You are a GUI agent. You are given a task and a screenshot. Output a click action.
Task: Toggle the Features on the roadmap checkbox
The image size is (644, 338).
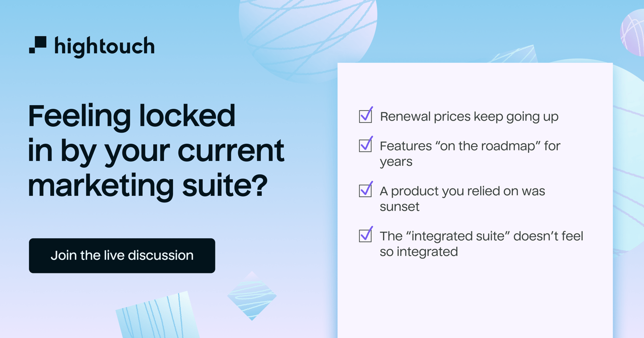pyautogui.click(x=365, y=145)
